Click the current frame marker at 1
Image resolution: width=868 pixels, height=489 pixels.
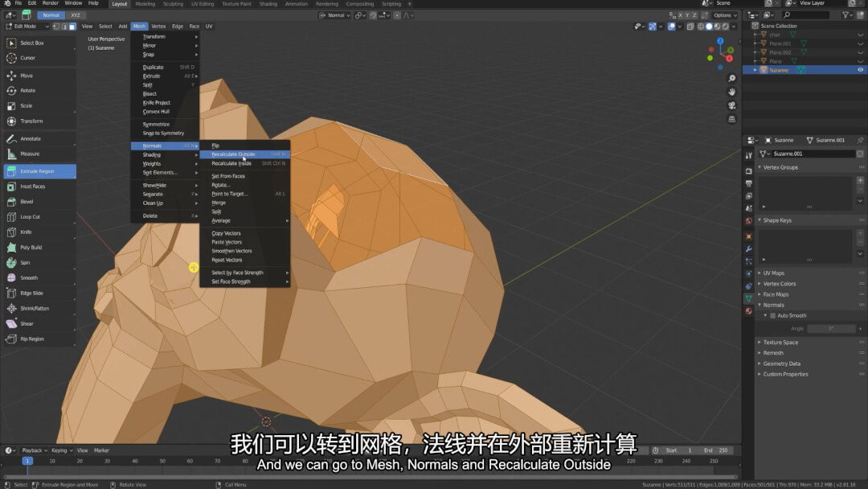[x=27, y=461]
